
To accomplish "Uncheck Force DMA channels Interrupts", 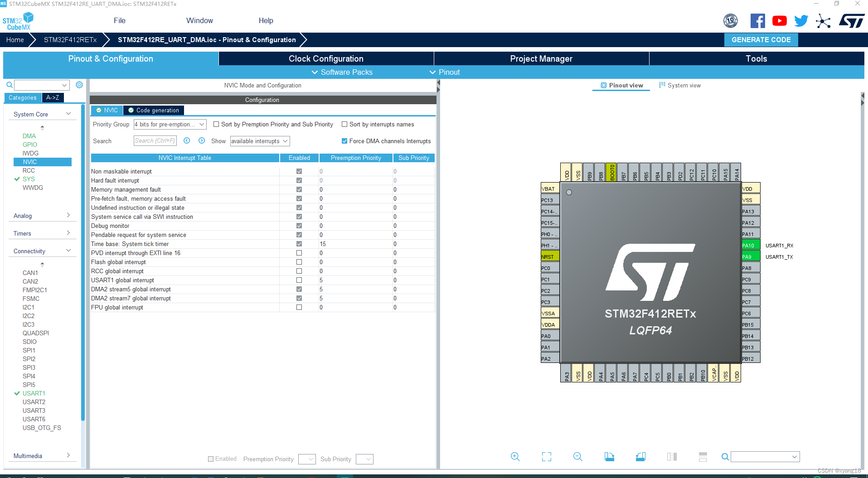I will pyautogui.click(x=344, y=141).
